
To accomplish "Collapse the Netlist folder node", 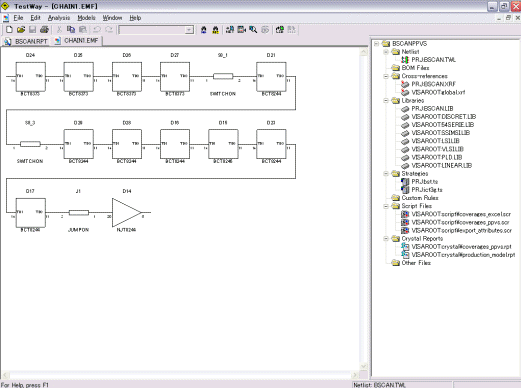I will pyautogui.click(x=386, y=52).
